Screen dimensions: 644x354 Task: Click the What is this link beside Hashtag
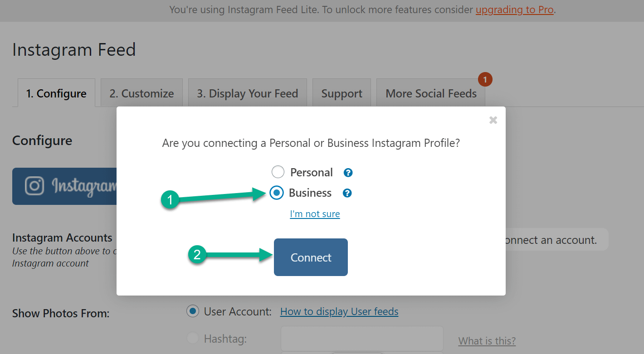(x=487, y=340)
